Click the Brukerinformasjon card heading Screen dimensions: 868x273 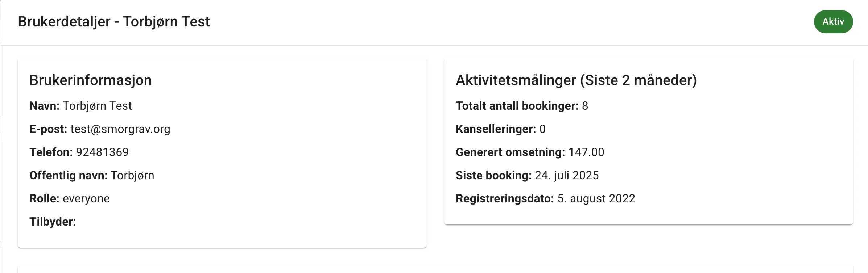coord(91,80)
